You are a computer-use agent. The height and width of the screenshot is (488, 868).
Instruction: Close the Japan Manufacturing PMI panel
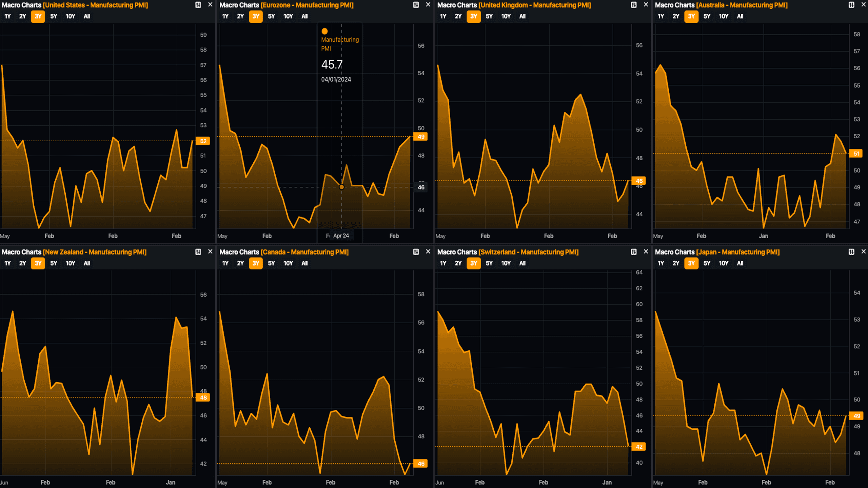(864, 252)
